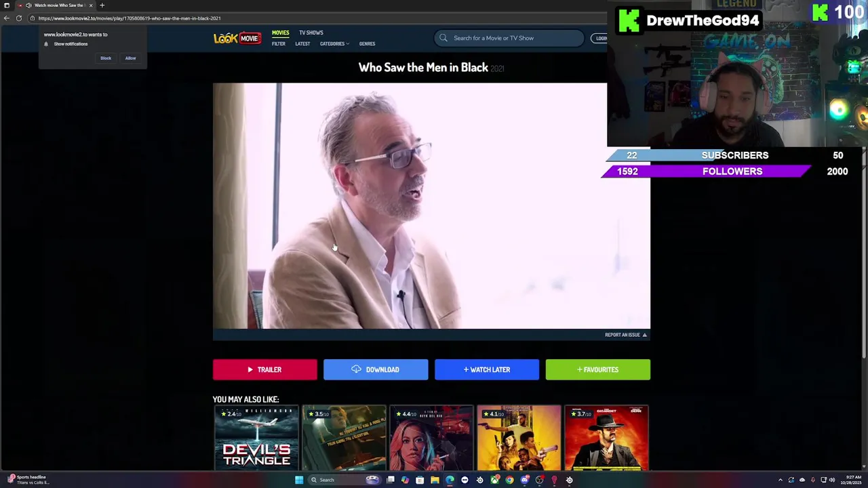Open the Filter menu item
The image size is (868, 488).
point(279,44)
